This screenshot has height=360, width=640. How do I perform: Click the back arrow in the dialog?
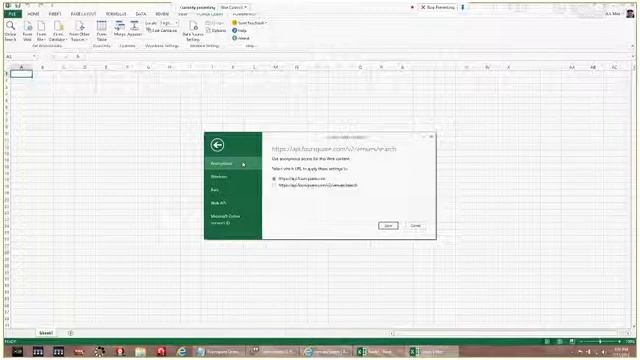217,145
